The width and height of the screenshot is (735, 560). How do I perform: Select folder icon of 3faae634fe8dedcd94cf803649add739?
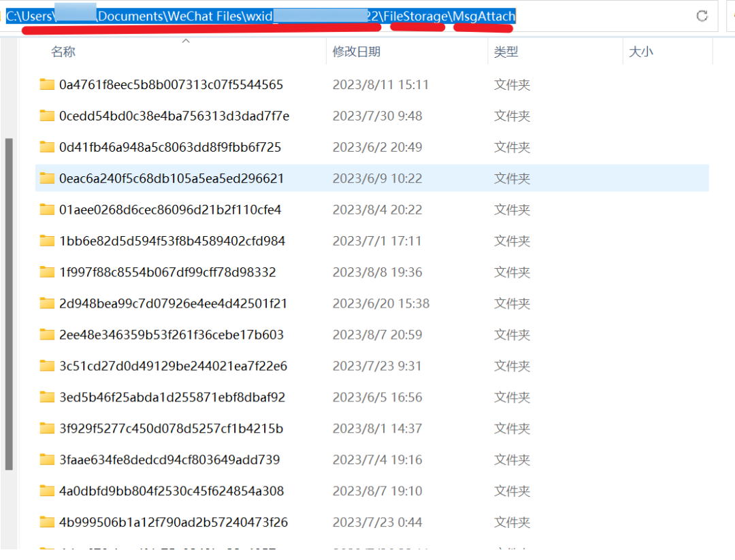click(47, 460)
